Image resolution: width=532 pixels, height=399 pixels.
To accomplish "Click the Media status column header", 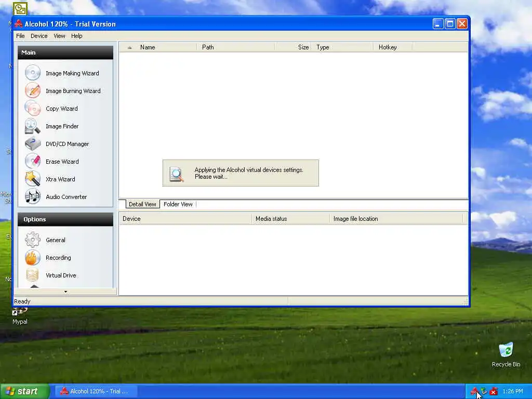I will pos(290,219).
